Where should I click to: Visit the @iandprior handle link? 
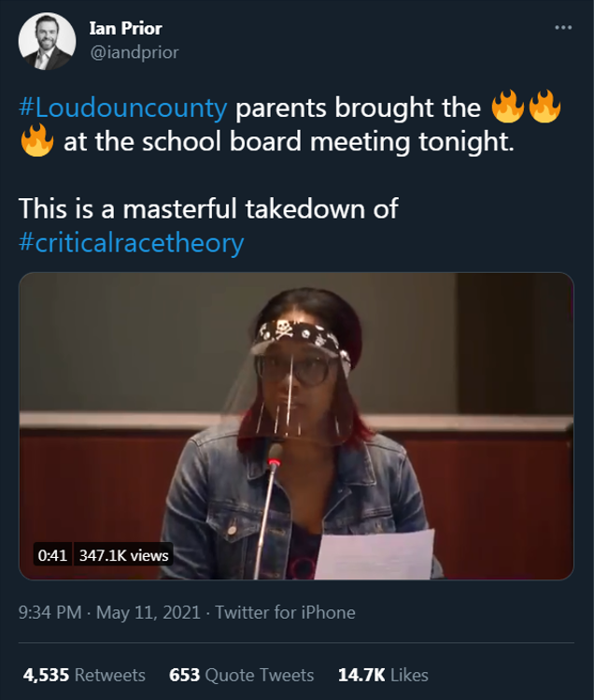click(132, 52)
